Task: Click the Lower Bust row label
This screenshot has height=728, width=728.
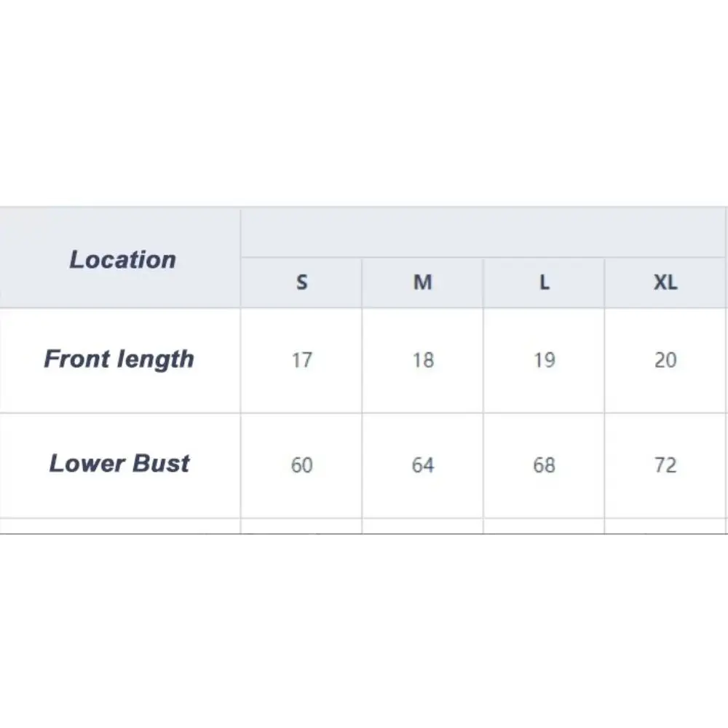Action: (119, 464)
